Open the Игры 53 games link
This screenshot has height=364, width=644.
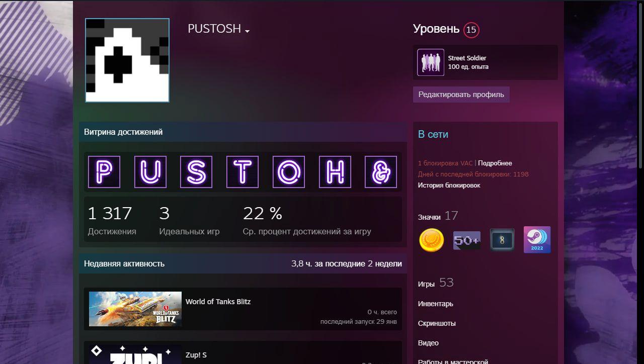click(435, 283)
